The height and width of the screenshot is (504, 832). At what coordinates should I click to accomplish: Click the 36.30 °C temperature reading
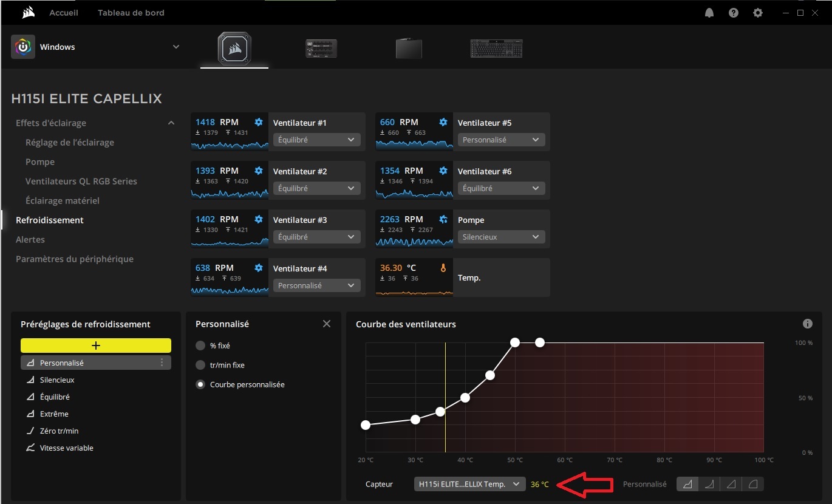(398, 268)
